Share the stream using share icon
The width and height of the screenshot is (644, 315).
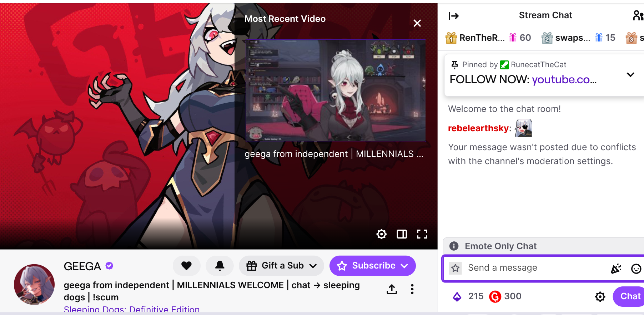[x=392, y=289]
